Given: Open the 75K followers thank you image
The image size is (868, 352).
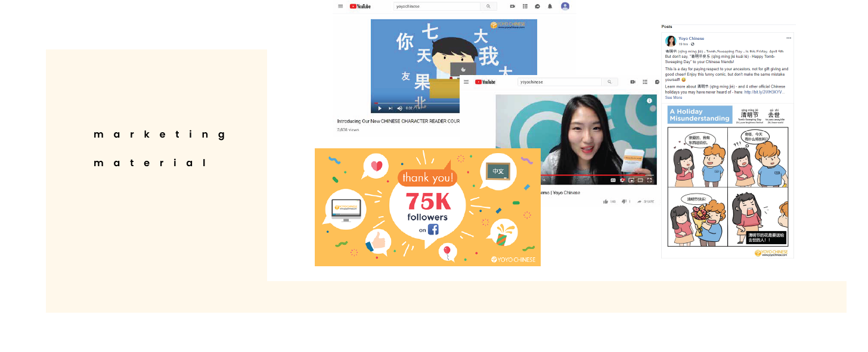Looking at the screenshot, I should pyautogui.click(x=427, y=207).
